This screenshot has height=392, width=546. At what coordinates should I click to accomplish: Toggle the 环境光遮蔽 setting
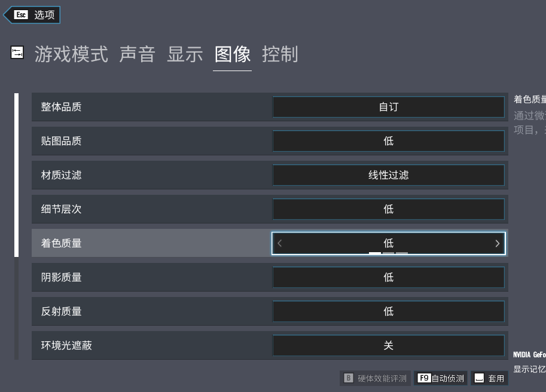tap(388, 345)
